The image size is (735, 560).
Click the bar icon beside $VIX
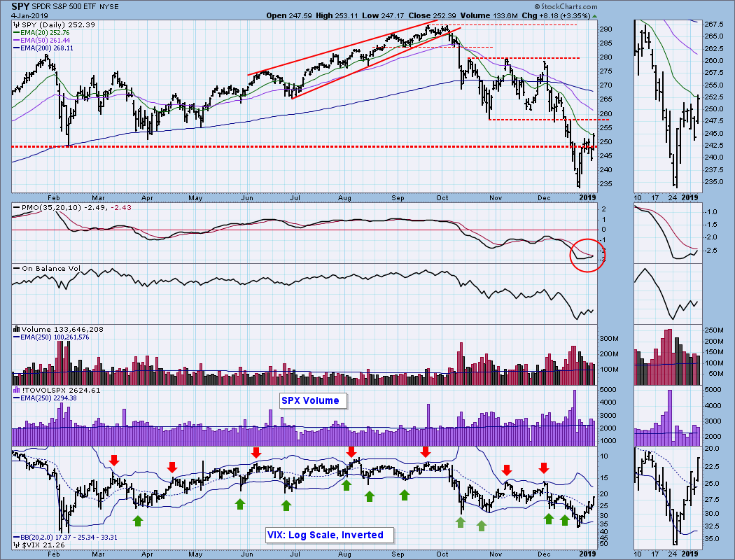16,545
